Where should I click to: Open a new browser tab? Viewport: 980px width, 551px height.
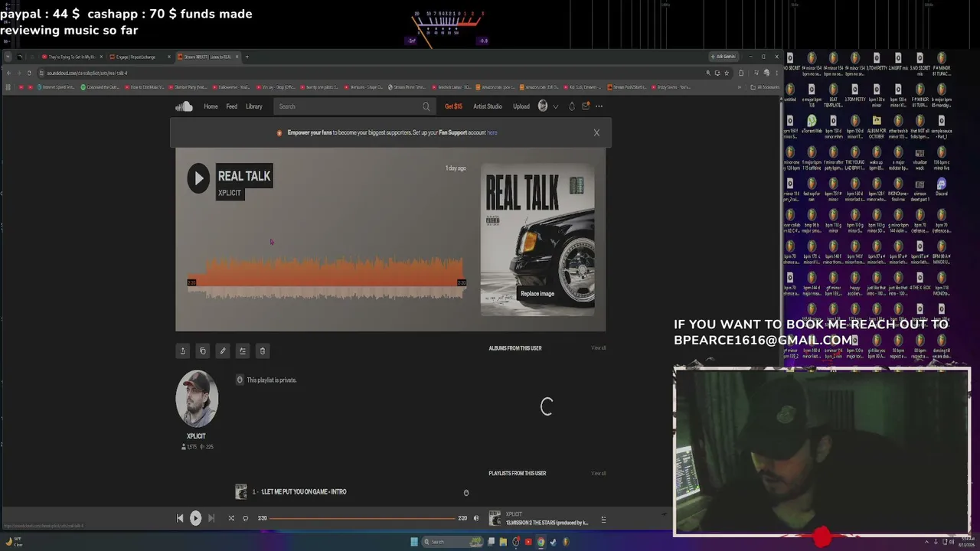click(247, 57)
